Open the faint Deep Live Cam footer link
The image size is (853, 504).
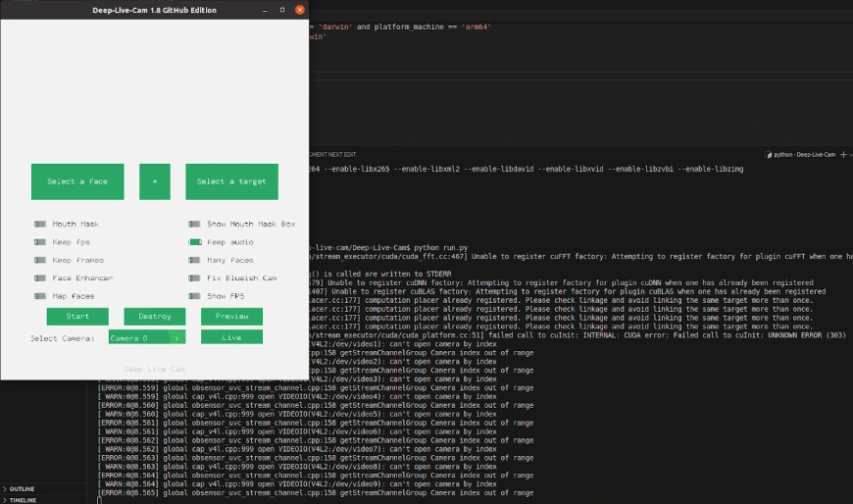(155, 369)
